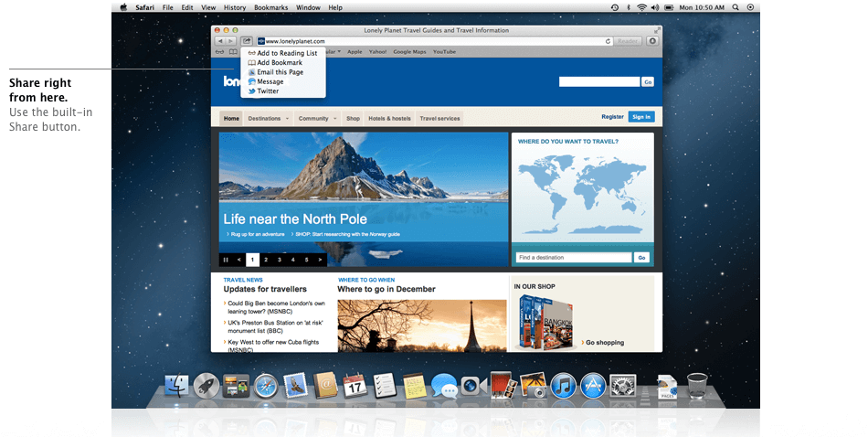Open FaceTime camera icon in the Dock
Screen dimensions: 868x437
474,386
